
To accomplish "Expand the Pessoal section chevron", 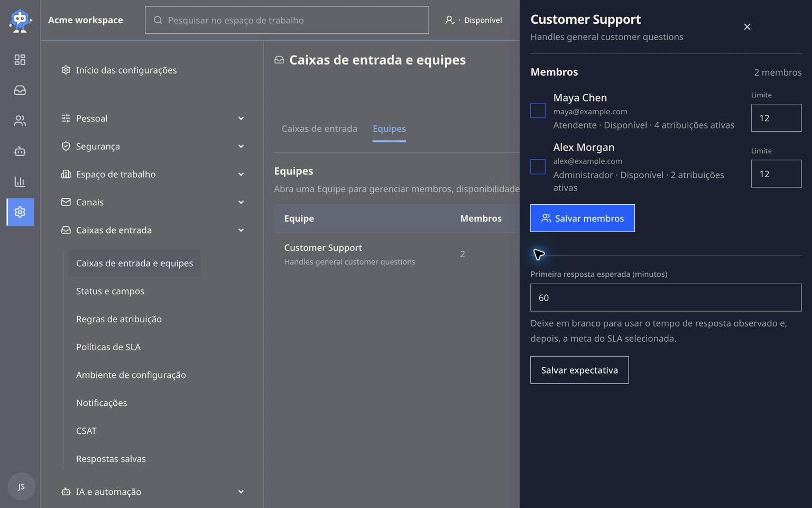I will click(x=241, y=119).
